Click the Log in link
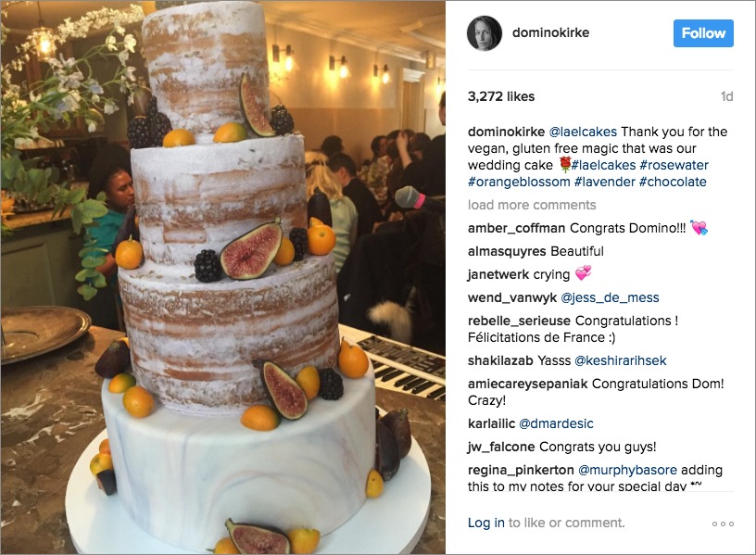Image resolution: width=756 pixels, height=555 pixels. pyautogui.click(x=486, y=523)
